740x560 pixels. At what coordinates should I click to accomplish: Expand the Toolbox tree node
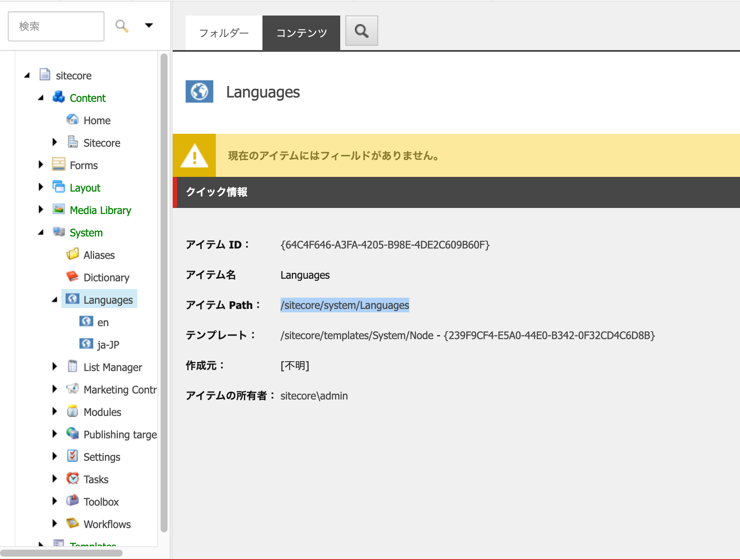[54, 501]
